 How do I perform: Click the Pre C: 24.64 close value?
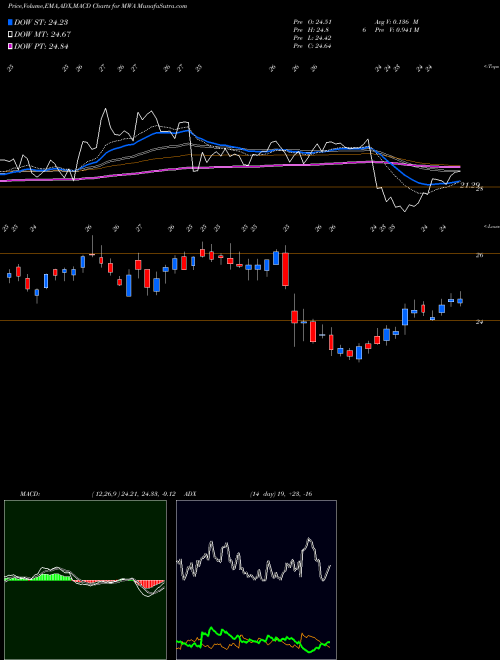click(312, 46)
